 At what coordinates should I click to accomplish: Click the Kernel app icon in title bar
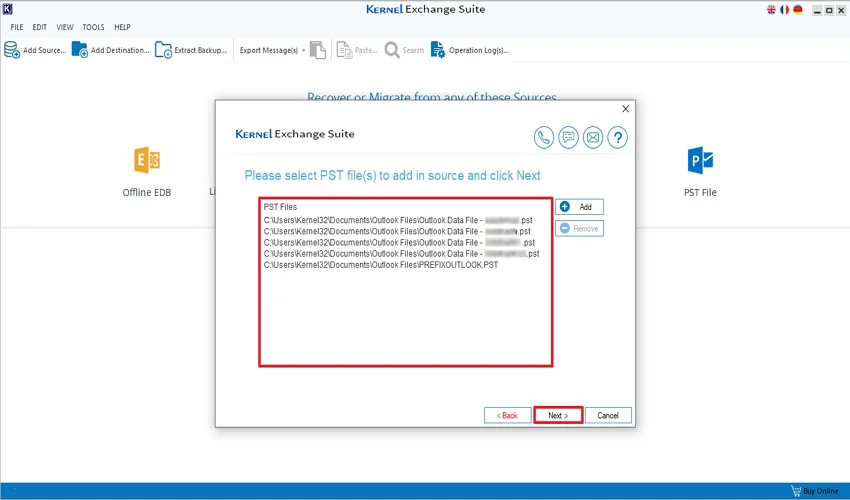[8, 9]
